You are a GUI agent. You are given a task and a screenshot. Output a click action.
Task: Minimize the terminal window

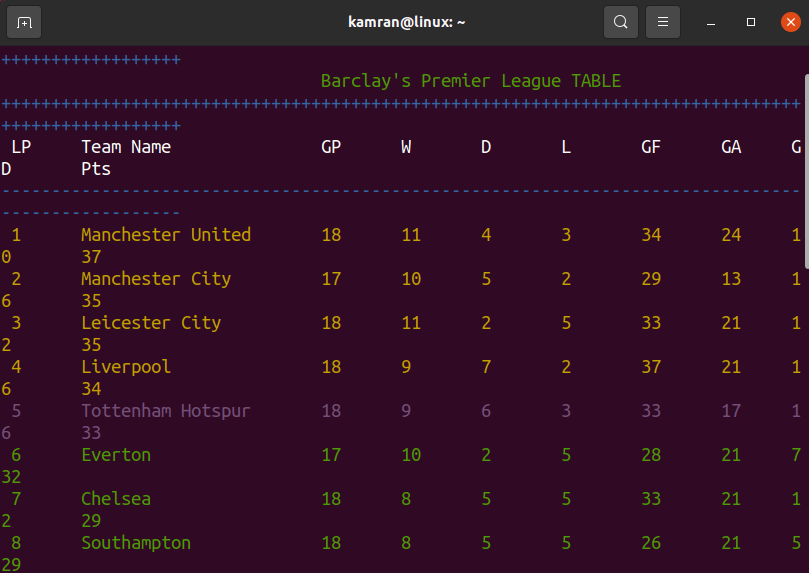711,22
